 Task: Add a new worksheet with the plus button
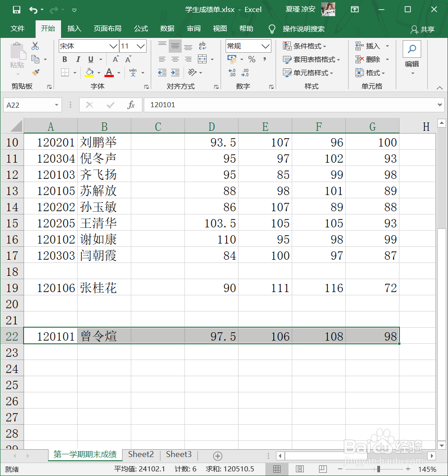pos(216,456)
